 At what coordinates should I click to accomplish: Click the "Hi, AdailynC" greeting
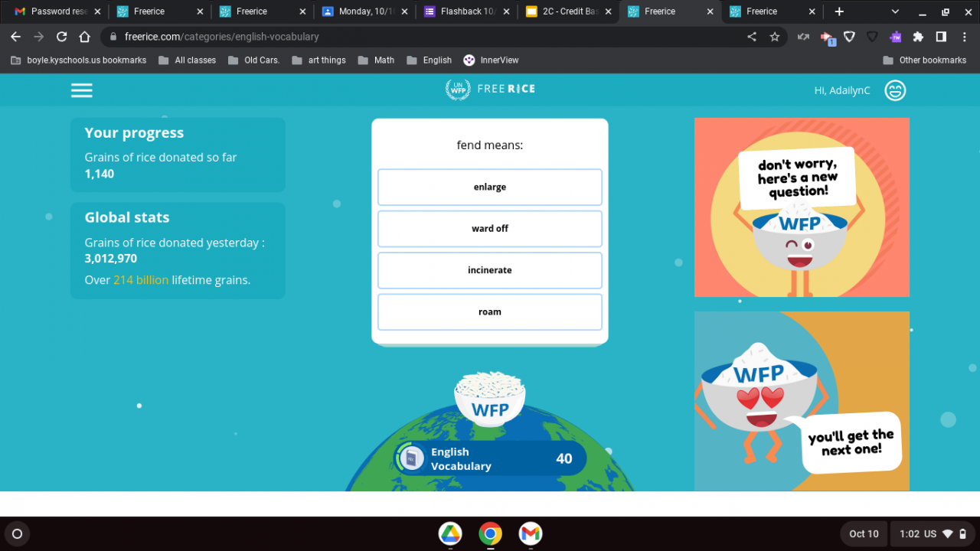842,90
